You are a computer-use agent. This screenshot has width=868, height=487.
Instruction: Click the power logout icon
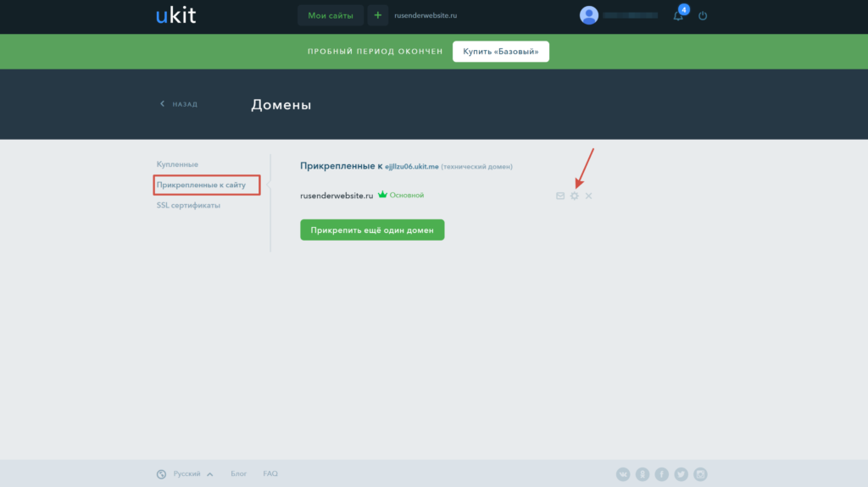pyautogui.click(x=703, y=15)
